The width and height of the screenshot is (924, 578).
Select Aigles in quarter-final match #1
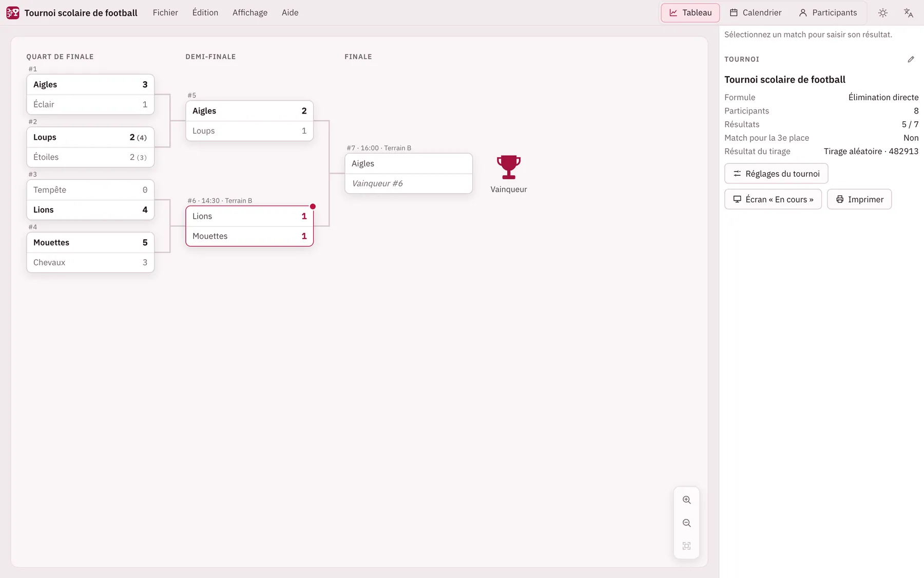pyautogui.click(x=90, y=85)
